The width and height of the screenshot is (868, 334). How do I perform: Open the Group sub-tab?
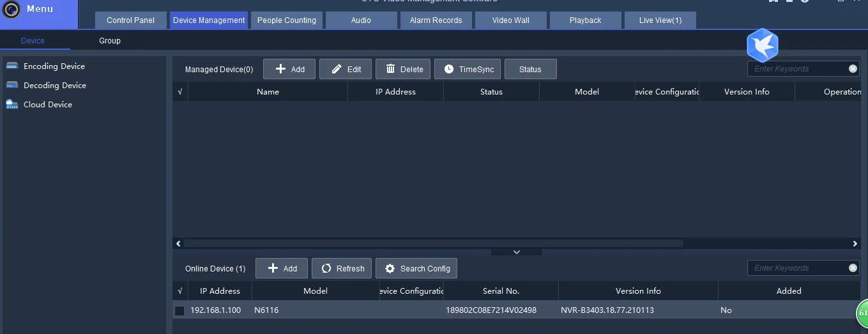point(110,41)
